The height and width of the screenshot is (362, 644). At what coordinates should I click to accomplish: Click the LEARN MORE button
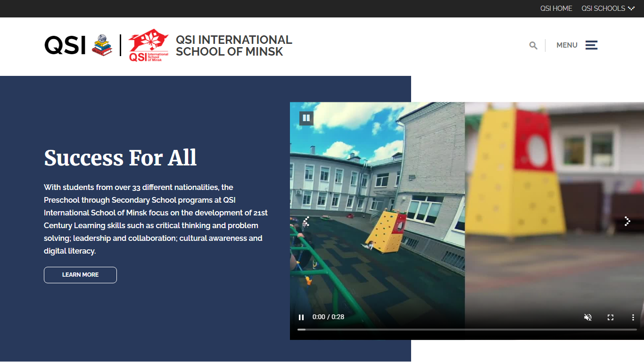[80, 275]
